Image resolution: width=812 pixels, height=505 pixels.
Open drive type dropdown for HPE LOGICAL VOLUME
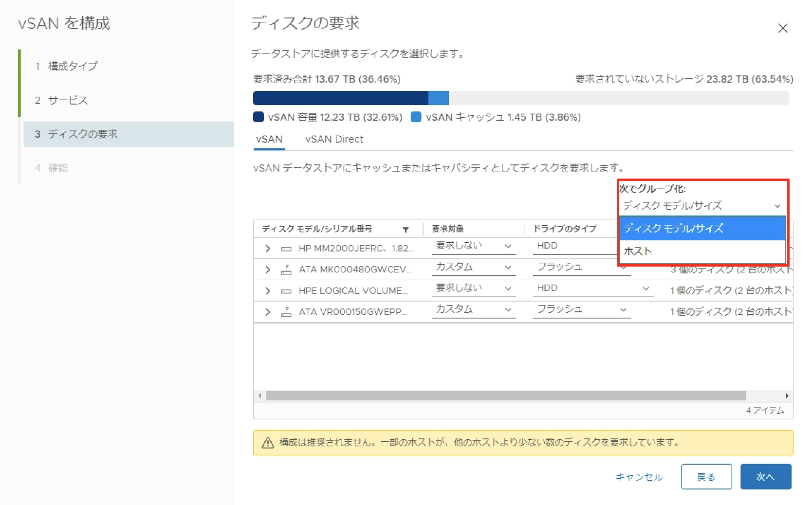(x=593, y=289)
